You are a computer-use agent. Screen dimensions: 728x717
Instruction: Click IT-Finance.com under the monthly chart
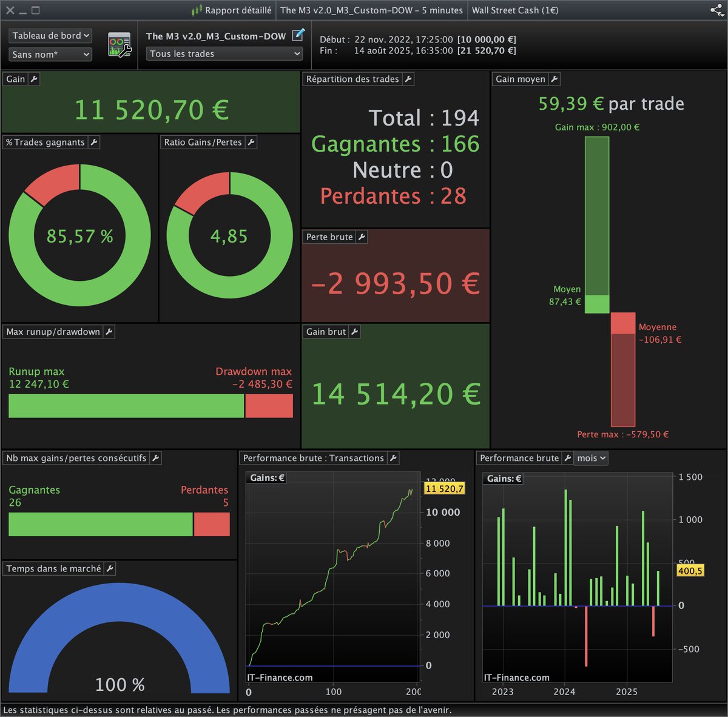pos(516,678)
